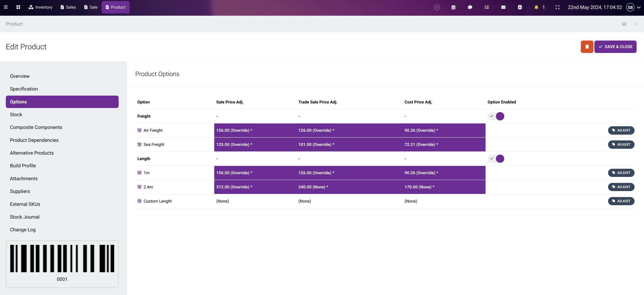The width and height of the screenshot is (644, 295).
Task: Disable the Length option toggle
Action: pyautogui.click(x=496, y=159)
